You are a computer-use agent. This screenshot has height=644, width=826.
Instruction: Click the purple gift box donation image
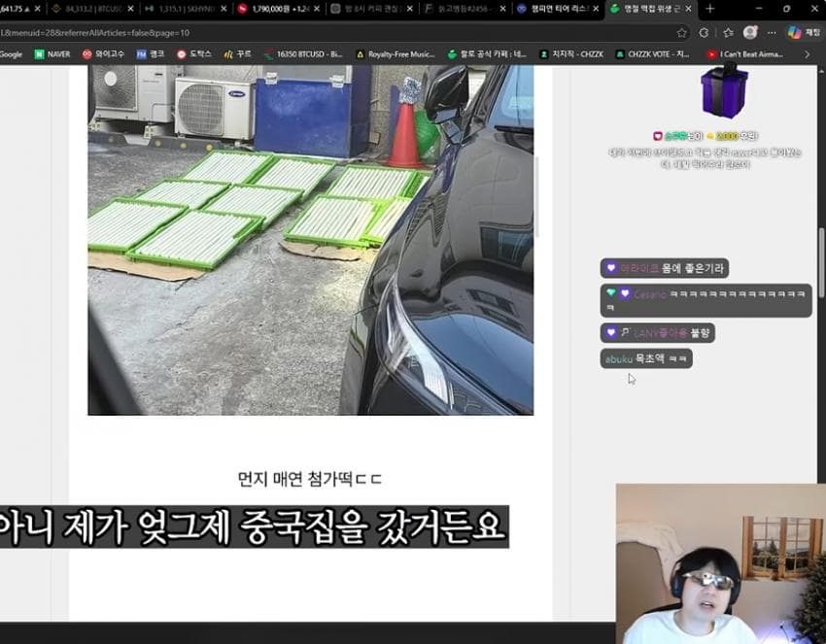click(725, 91)
